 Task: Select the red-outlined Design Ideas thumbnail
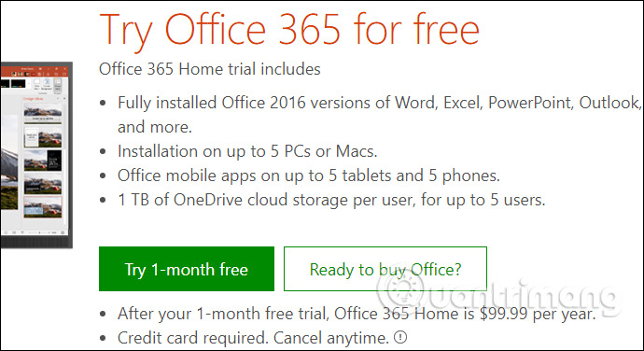(x=43, y=207)
